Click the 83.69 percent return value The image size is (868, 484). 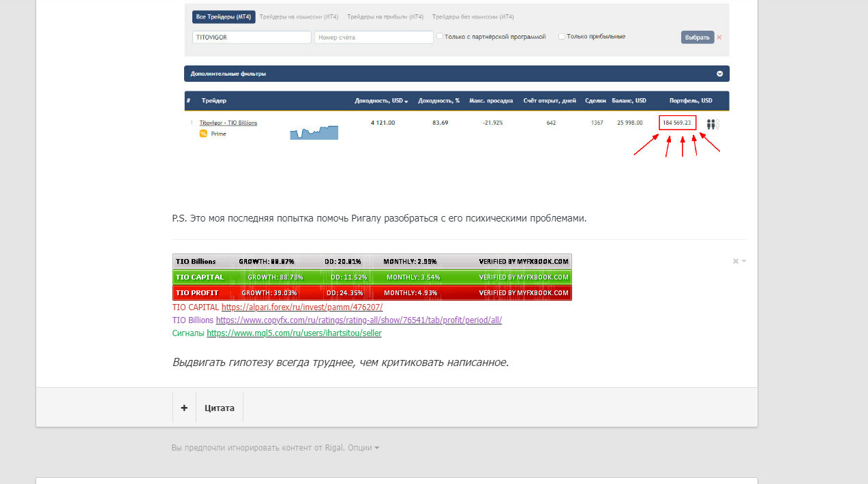pos(440,123)
